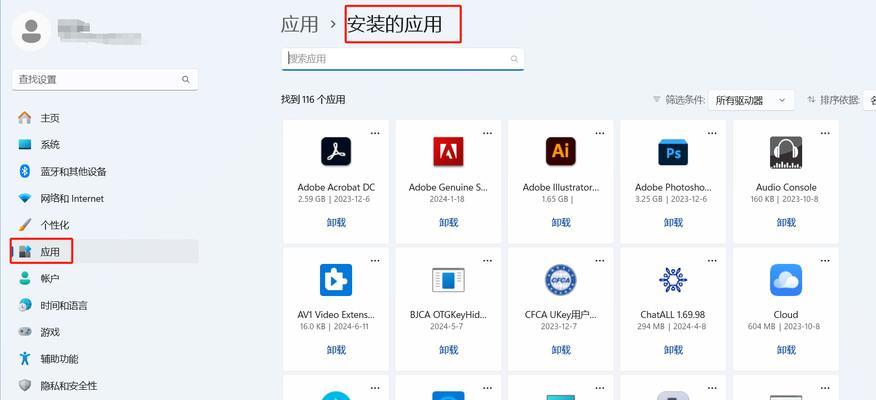Select 应用 in the sidebar

(x=104, y=251)
